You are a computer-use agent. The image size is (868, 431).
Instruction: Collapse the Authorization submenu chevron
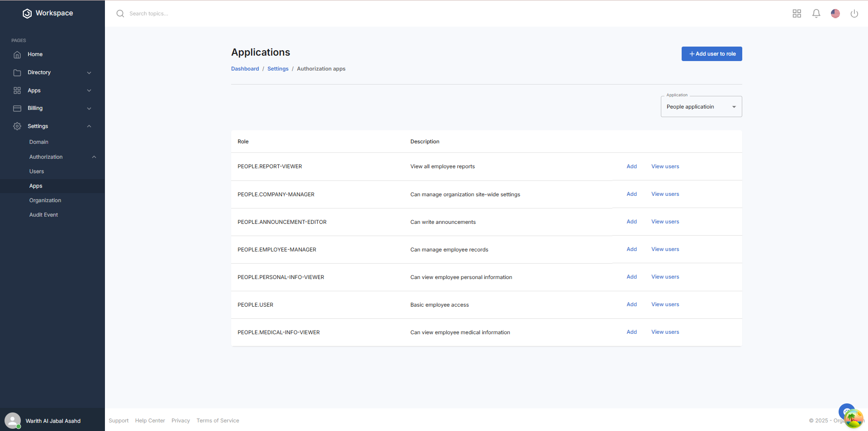tap(94, 157)
